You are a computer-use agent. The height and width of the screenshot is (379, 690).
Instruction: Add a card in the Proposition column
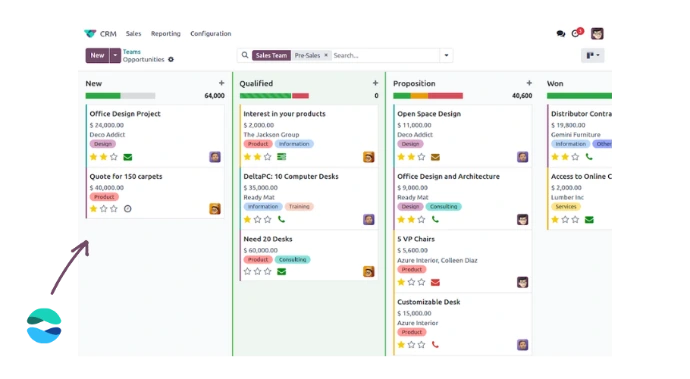click(529, 83)
